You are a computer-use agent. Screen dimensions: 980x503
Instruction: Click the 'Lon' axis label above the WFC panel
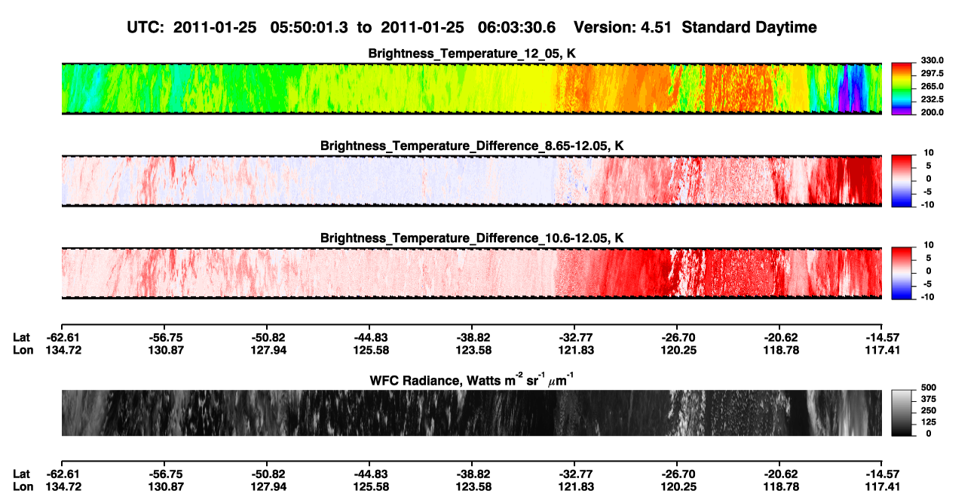(23, 349)
